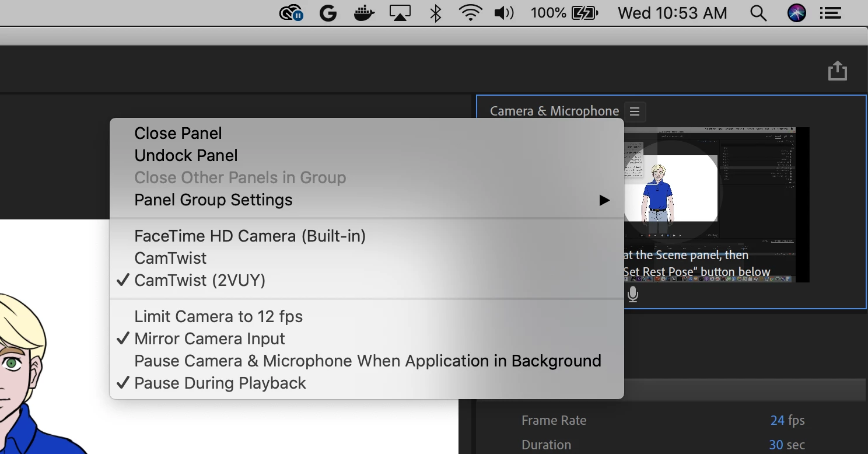Click the Wed 10:53 AM clock
Screen dimensions: 868x454
tap(673, 13)
